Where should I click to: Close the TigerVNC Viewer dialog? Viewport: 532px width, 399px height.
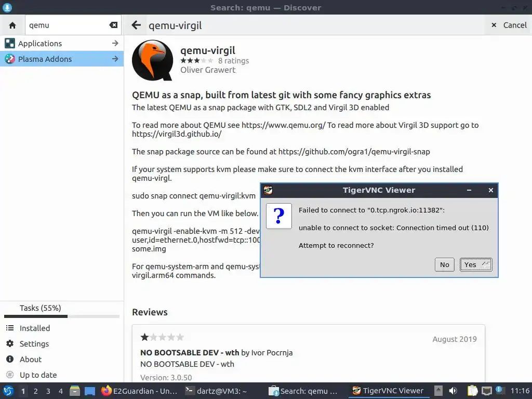(490, 190)
